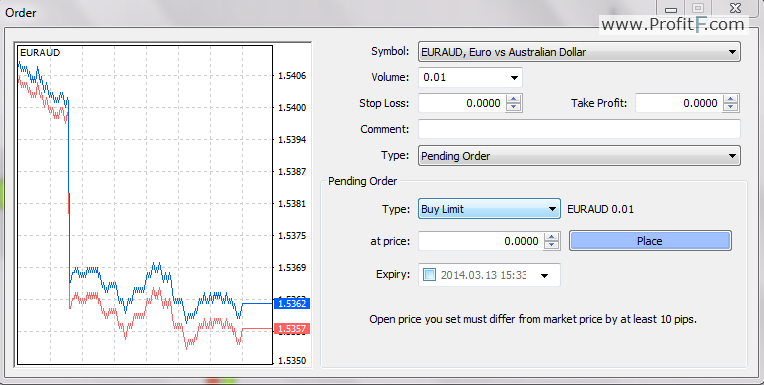The image size is (764, 385).
Task: Click inside the Stop Loss value field
Action: 462,103
